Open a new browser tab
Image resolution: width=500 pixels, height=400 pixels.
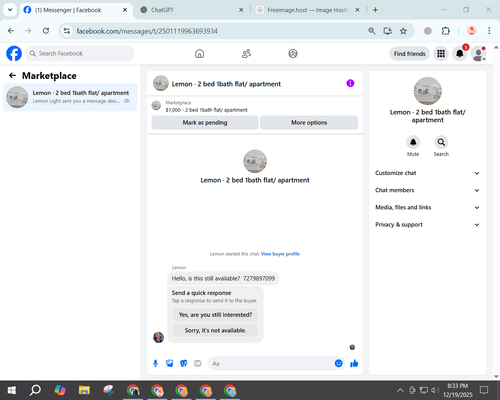coord(375,10)
